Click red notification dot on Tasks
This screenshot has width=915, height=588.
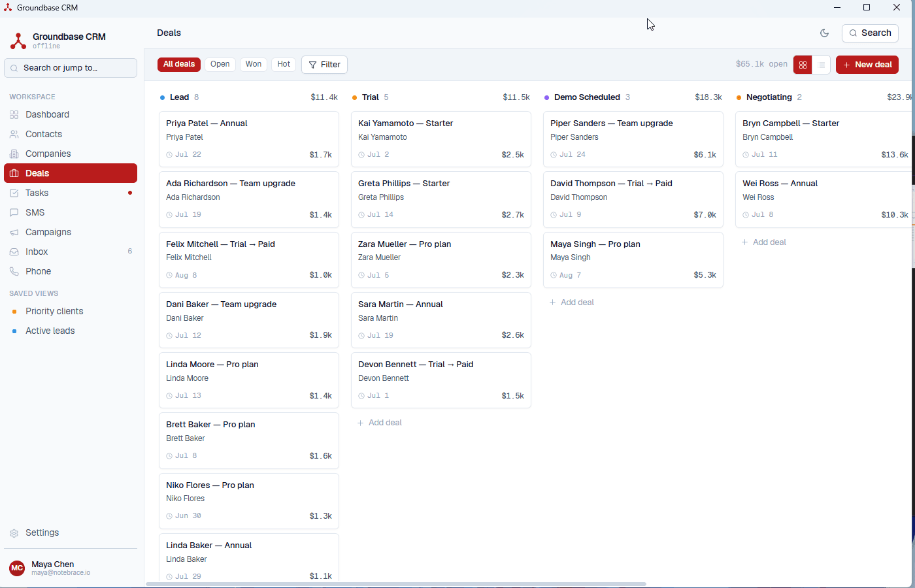[x=130, y=193]
